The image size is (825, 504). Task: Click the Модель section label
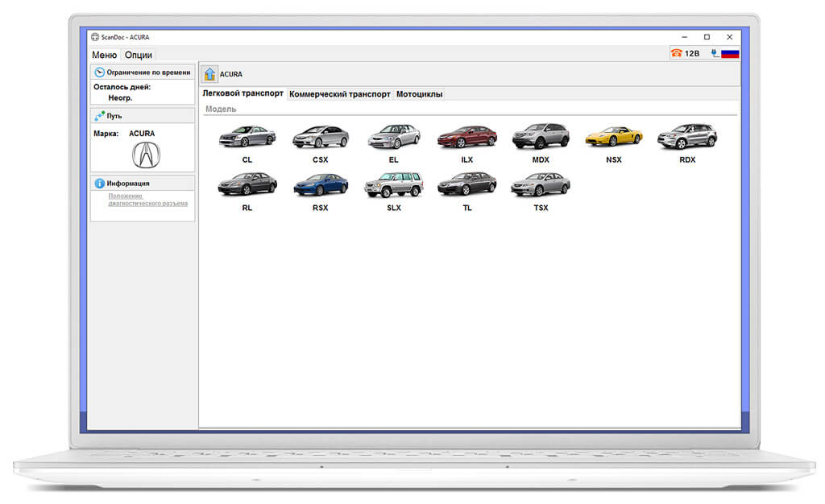[221, 109]
